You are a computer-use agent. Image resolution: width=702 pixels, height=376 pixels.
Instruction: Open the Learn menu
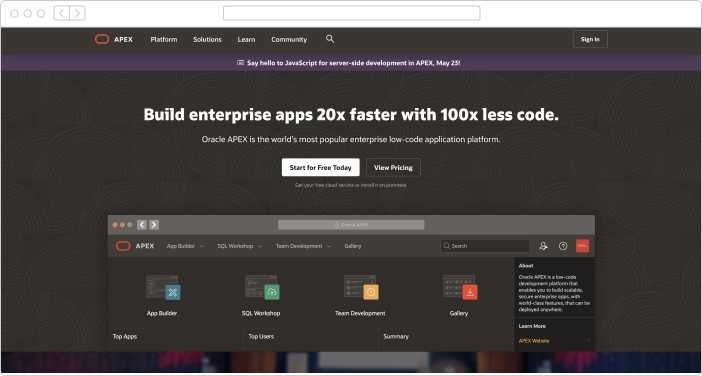[x=246, y=39]
